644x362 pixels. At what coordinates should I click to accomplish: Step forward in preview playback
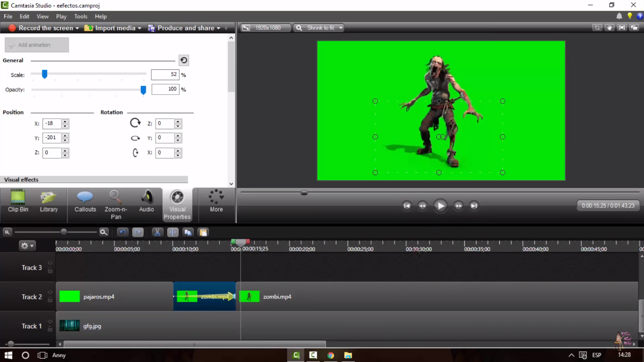coord(458,206)
